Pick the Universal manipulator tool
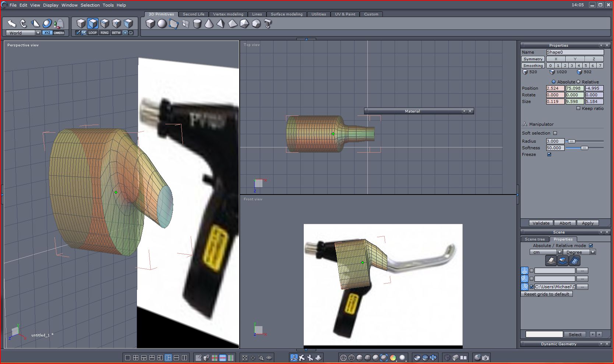 pos(47,24)
